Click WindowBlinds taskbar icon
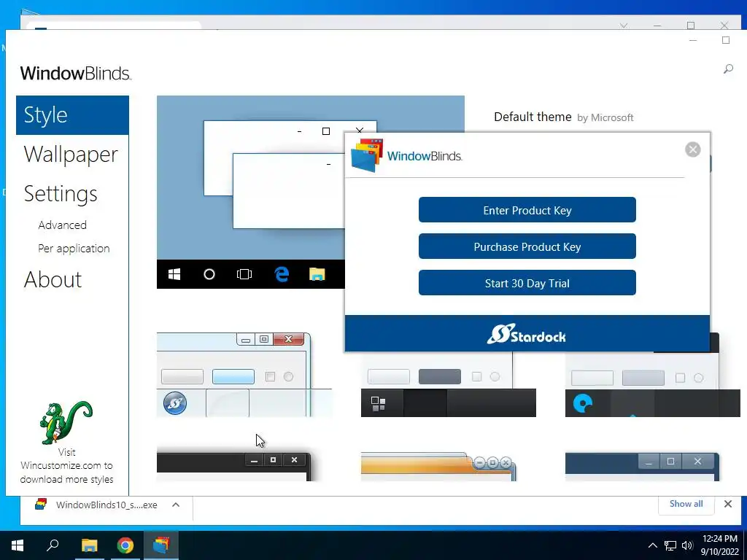 [161, 545]
